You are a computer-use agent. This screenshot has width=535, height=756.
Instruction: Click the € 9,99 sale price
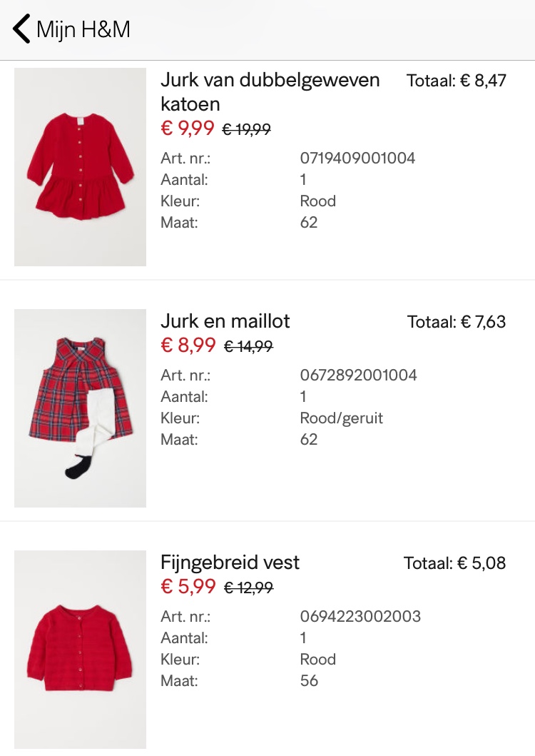[188, 128]
